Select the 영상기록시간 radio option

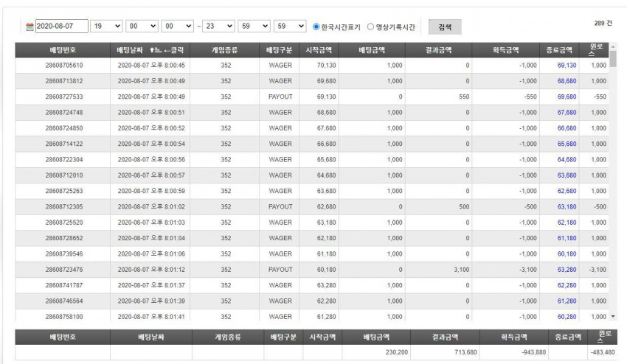click(370, 27)
